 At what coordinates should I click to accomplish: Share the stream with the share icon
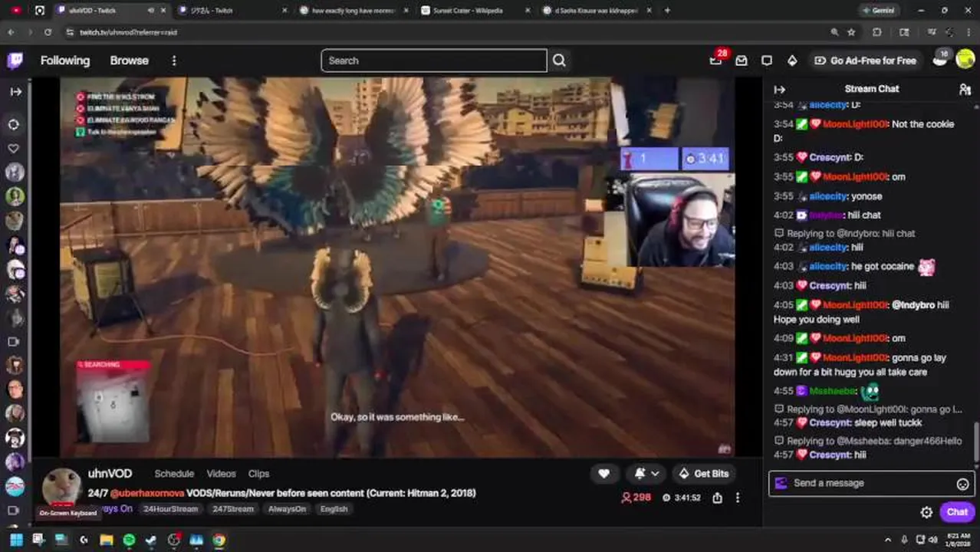point(717,498)
